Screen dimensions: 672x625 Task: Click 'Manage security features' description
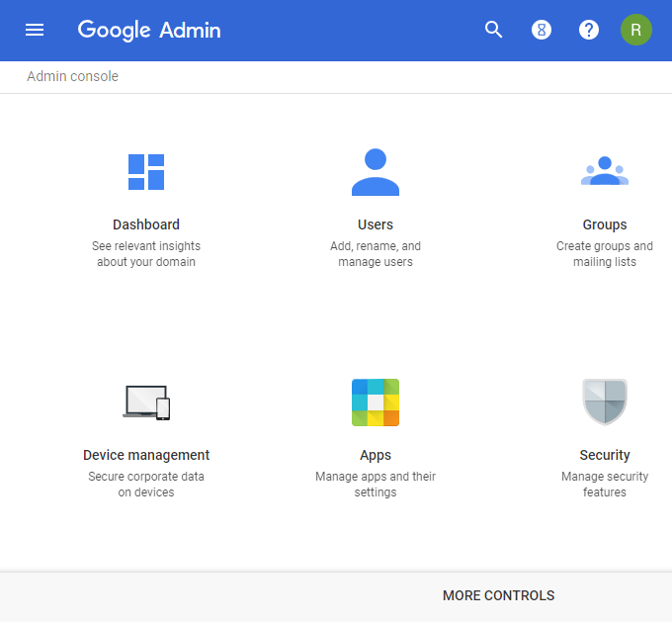pos(604,485)
